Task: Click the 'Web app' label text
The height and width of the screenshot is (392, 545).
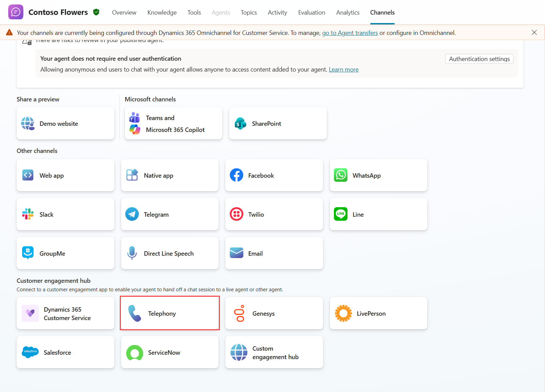Action: tap(52, 176)
